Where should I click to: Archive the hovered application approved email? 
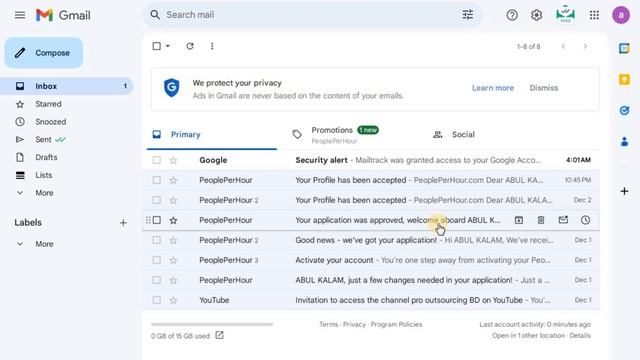click(519, 220)
